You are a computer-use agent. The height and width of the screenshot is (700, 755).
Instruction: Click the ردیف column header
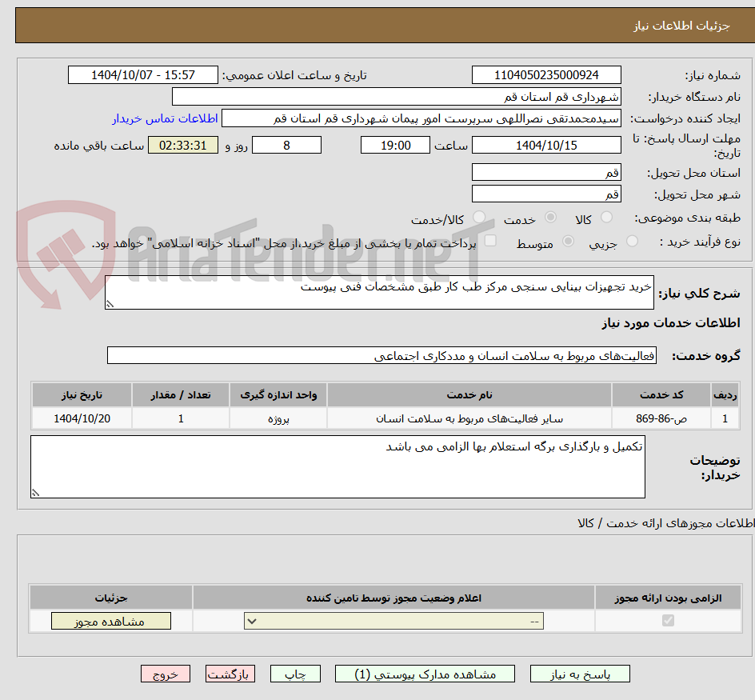[725, 395]
